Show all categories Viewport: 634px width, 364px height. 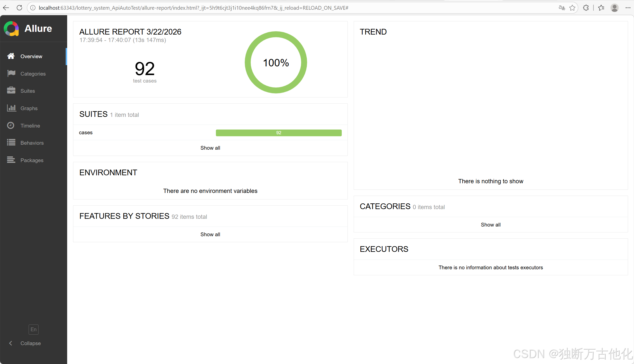coord(490,225)
